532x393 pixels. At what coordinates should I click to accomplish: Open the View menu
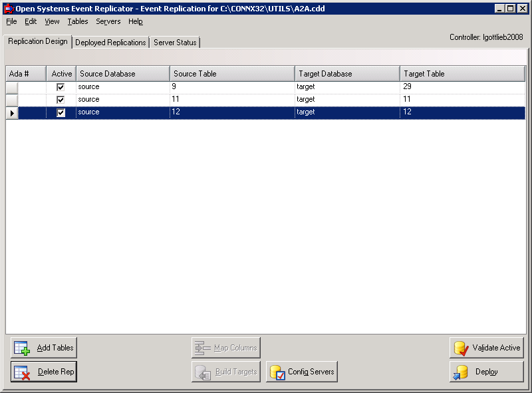click(x=51, y=21)
